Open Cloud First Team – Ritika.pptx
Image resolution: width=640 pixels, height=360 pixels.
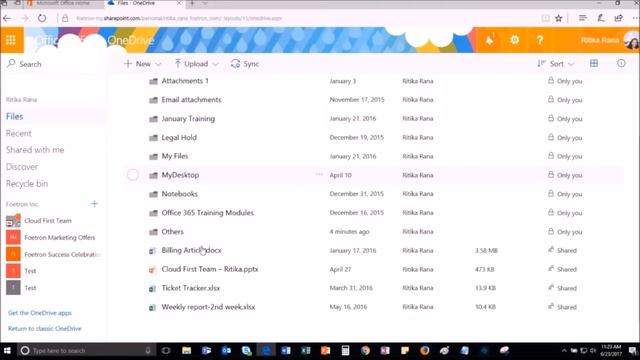210,269
